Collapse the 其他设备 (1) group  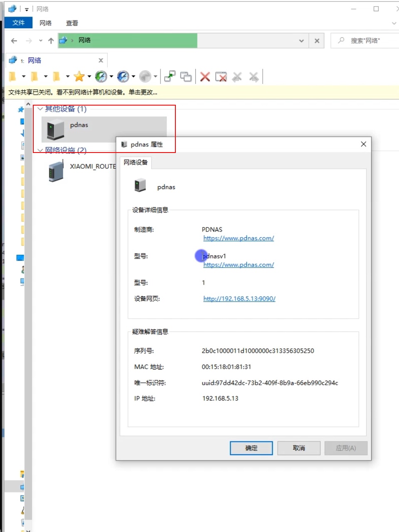pos(40,109)
